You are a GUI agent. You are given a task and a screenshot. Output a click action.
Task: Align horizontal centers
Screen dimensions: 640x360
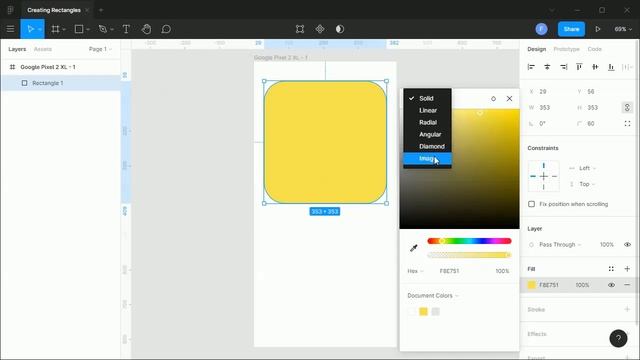click(547, 67)
